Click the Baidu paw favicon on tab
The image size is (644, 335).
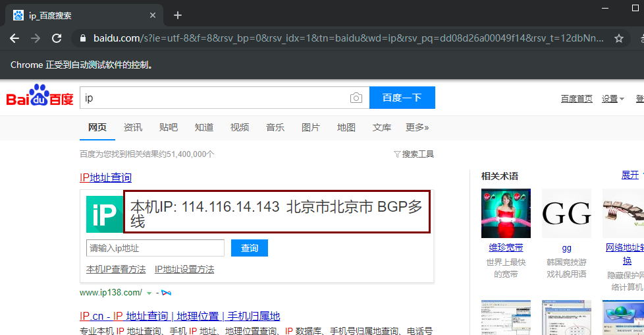click(18, 15)
